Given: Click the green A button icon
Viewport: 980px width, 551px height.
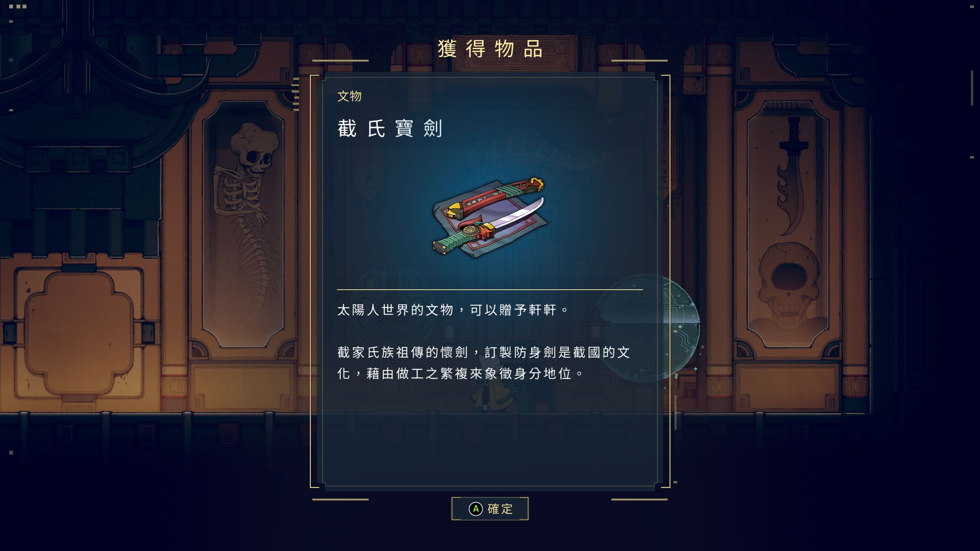Looking at the screenshot, I should point(475,509).
